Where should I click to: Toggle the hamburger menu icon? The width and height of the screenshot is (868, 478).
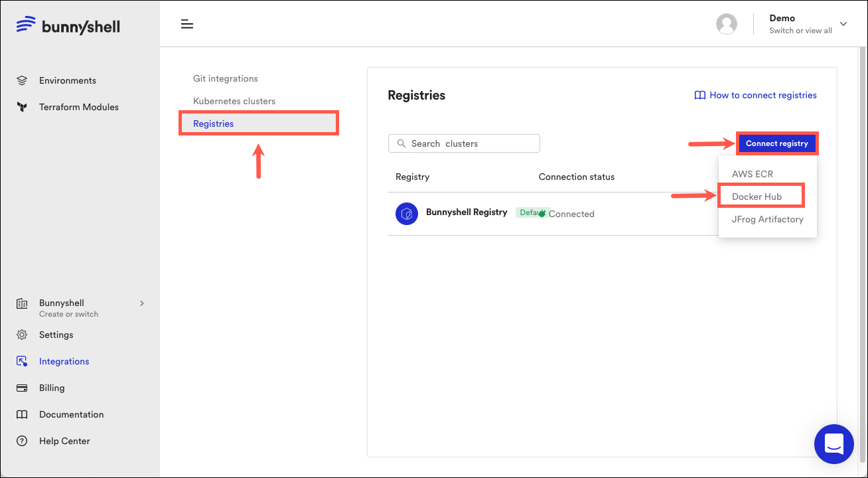pyautogui.click(x=187, y=25)
